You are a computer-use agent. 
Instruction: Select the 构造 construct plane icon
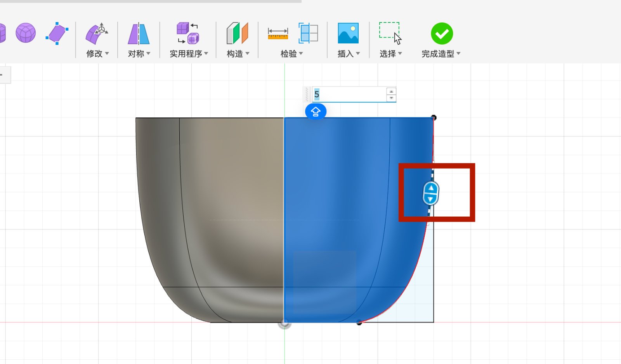point(237,33)
